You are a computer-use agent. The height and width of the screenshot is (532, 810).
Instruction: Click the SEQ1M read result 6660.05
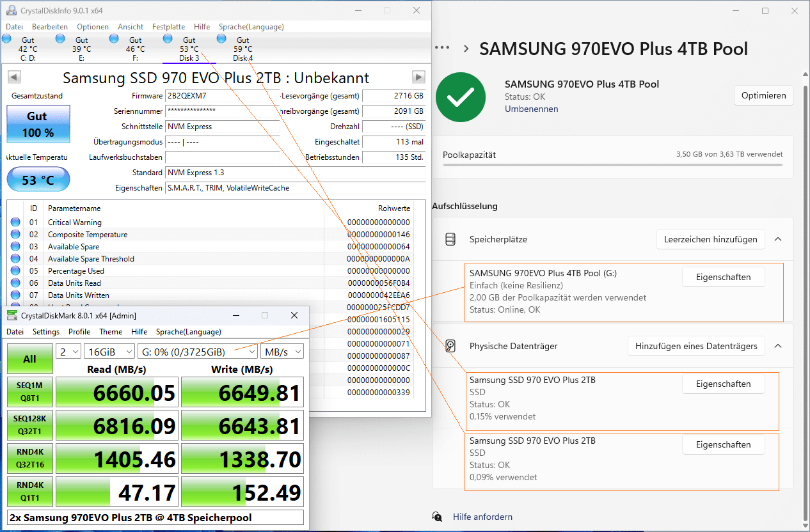click(116, 393)
